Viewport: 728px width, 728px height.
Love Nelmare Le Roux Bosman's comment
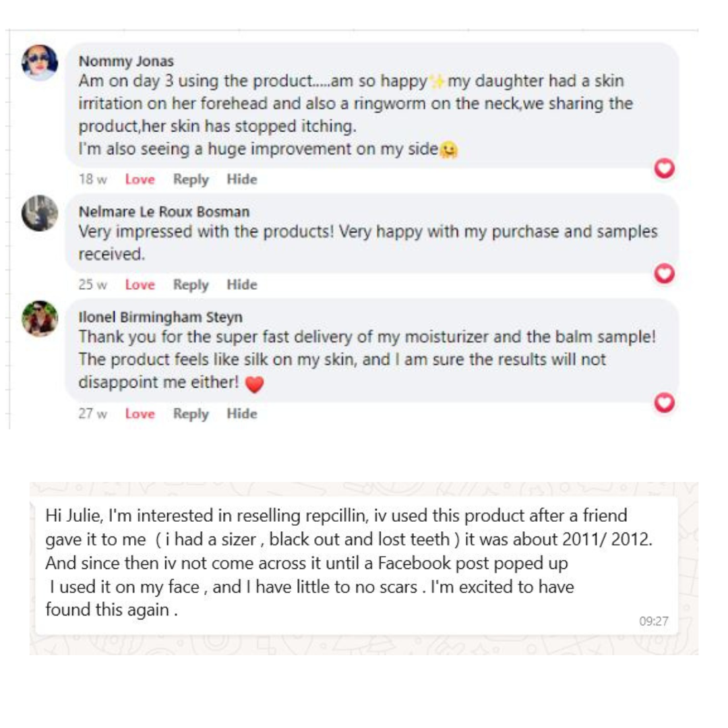point(140,284)
